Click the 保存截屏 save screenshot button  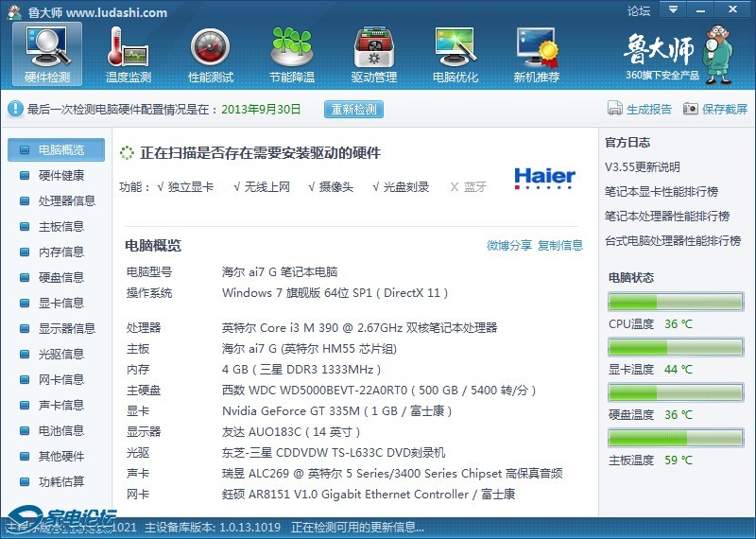point(715,110)
